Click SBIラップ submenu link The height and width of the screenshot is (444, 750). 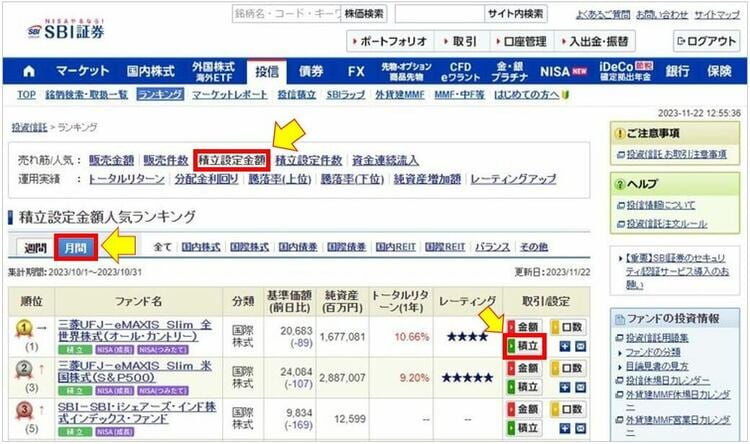tap(345, 95)
